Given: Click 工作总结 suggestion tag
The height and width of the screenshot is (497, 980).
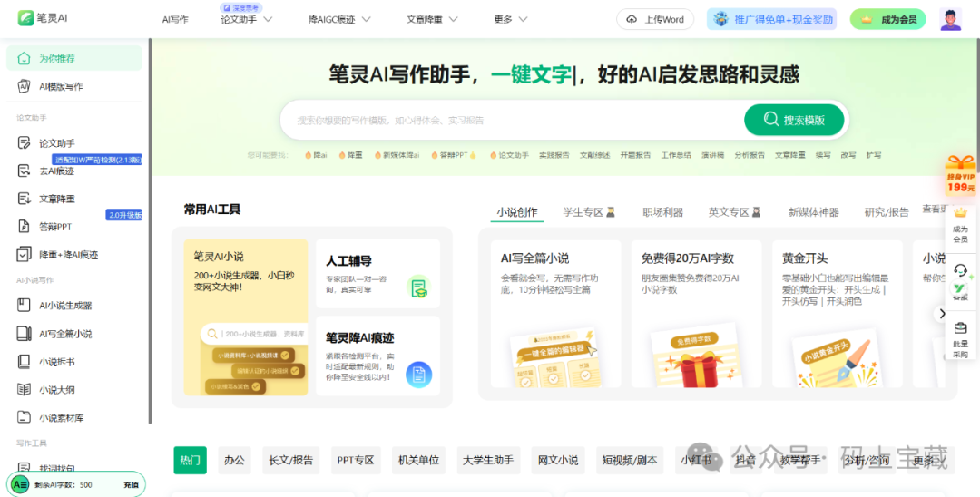Looking at the screenshot, I should coord(676,155).
